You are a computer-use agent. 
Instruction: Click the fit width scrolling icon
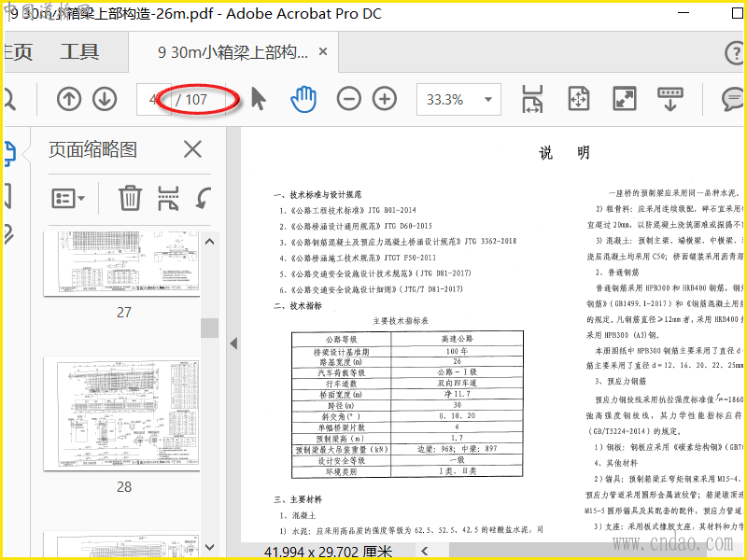(x=532, y=99)
